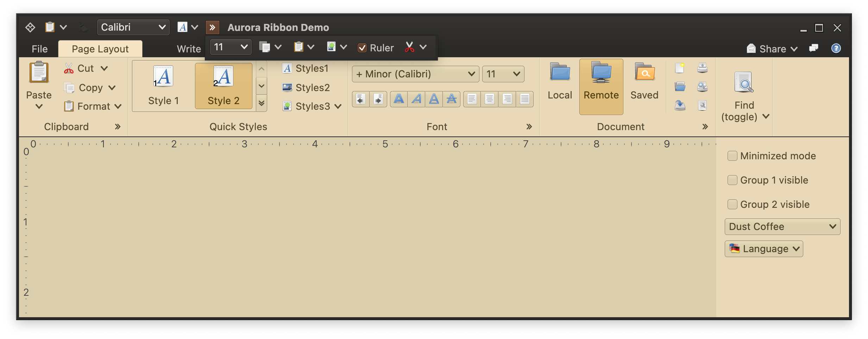Screen dimensions: 868x339
Task: Click the letter A style icon in the title bar
Action: (x=182, y=27)
